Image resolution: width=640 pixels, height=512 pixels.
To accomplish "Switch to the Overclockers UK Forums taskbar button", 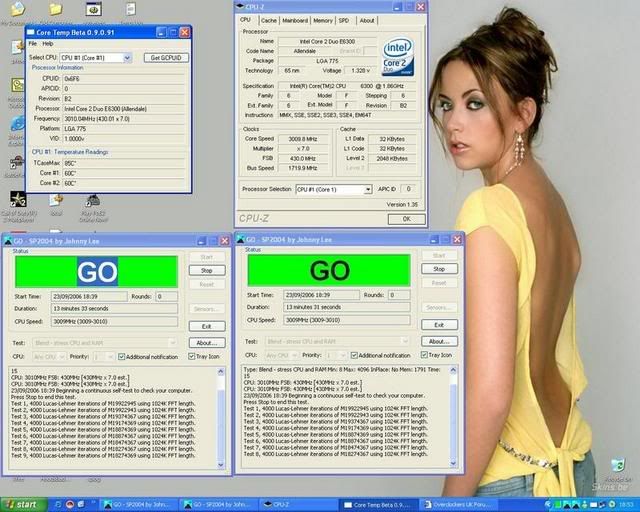I will [x=459, y=505].
